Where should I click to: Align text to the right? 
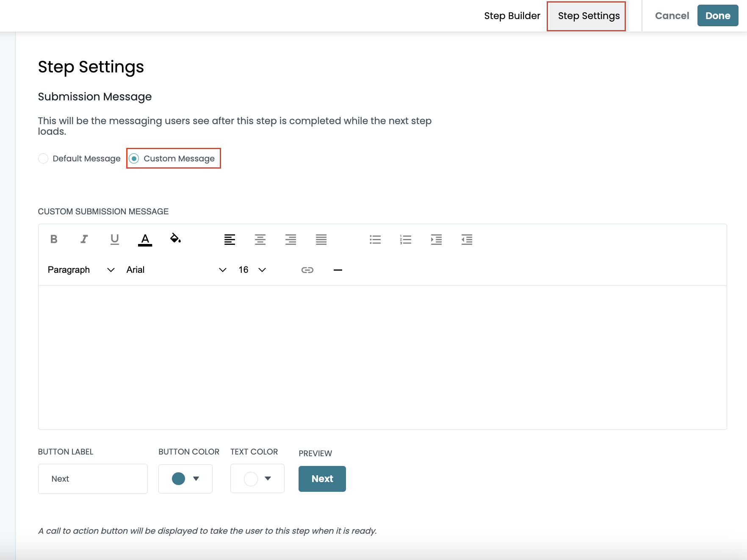[290, 239]
